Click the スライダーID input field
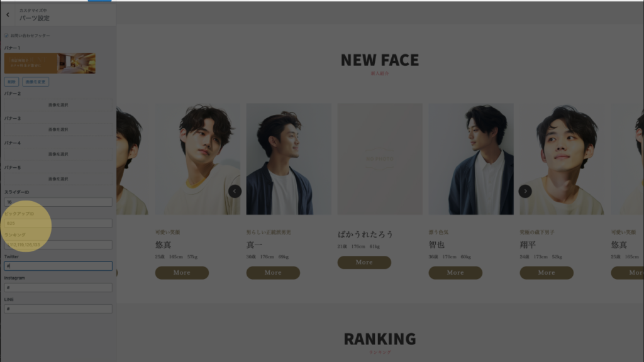The height and width of the screenshot is (362, 644). pyautogui.click(x=58, y=202)
